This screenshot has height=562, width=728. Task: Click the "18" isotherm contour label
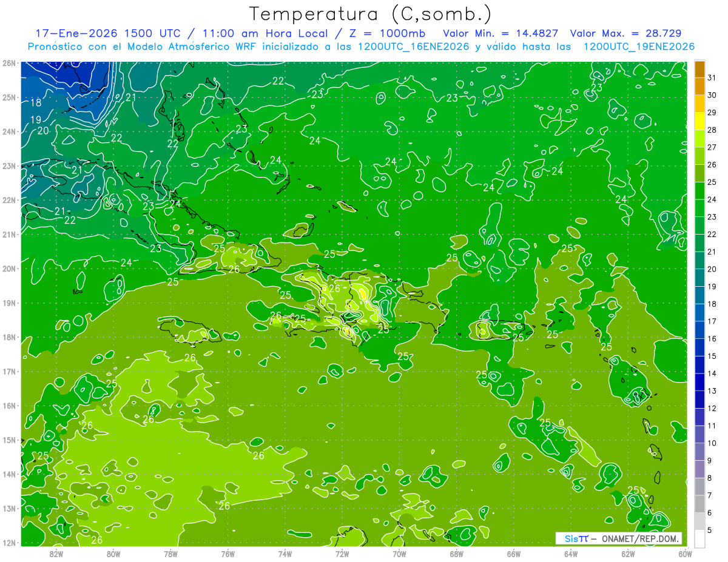[x=36, y=103]
